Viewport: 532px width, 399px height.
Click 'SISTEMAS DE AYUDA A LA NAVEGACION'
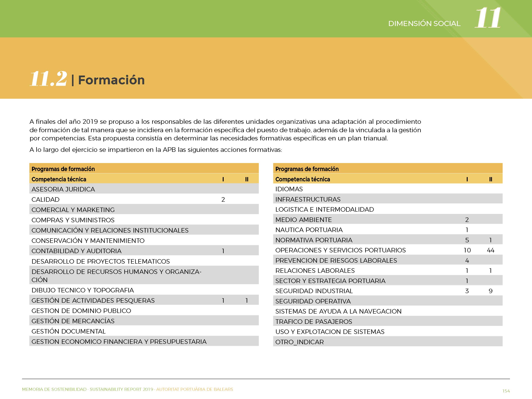338,311
